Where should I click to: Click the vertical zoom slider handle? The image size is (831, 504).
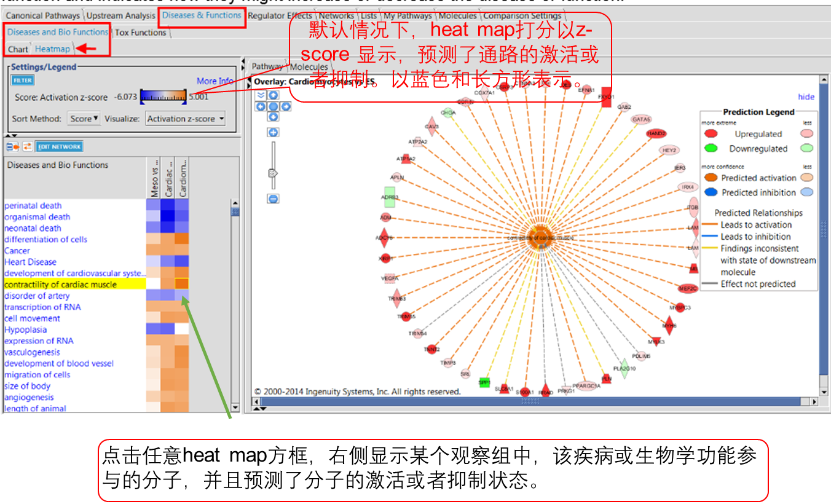[273, 174]
